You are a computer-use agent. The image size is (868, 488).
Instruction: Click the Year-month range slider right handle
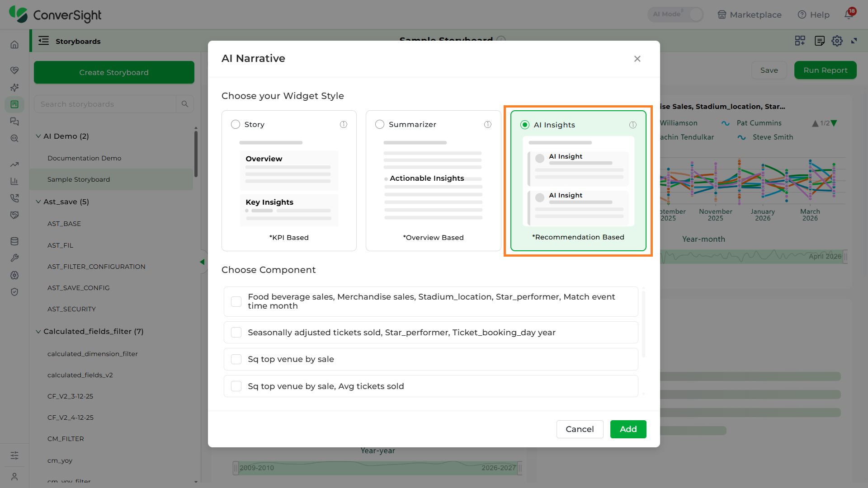coord(845,257)
